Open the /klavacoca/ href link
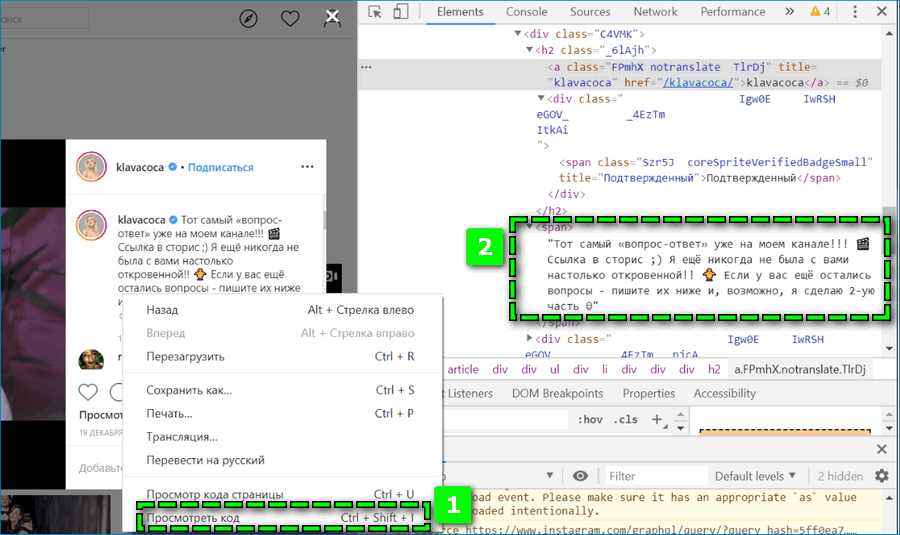The width and height of the screenshot is (900, 535). click(695, 83)
